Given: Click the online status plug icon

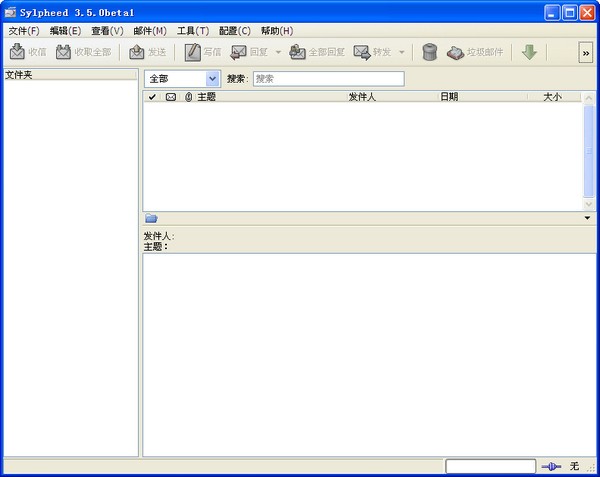Looking at the screenshot, I should click(x=551, y=466).
